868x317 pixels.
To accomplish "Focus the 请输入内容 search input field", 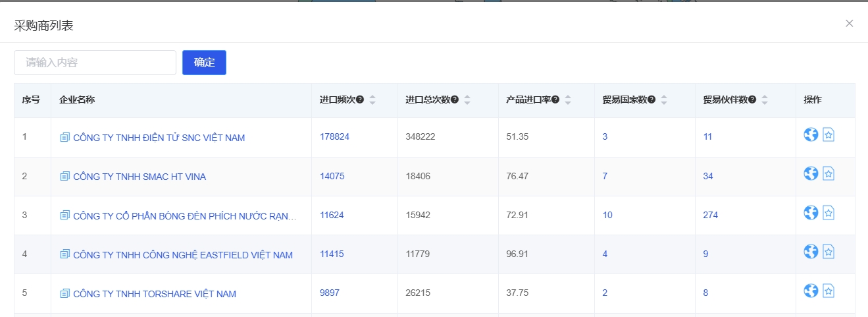I will point(95,63).
